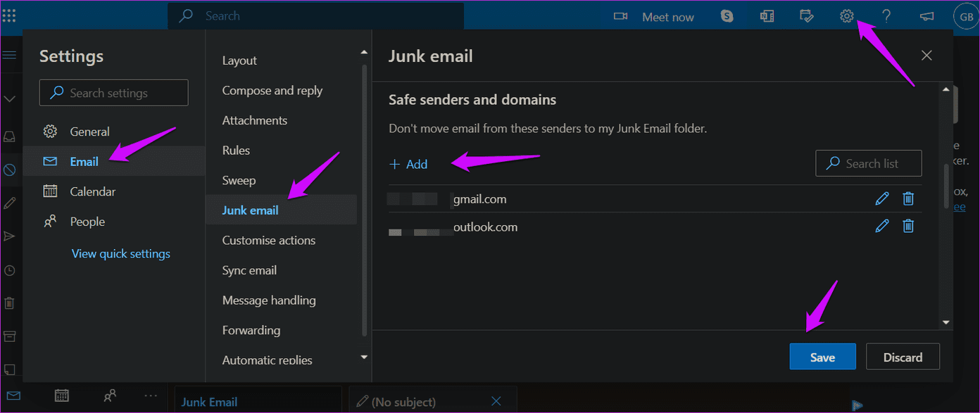Click the settings submenu scroll-down arrow
Screen dimensions: 980x413
[x=364, y=357]
